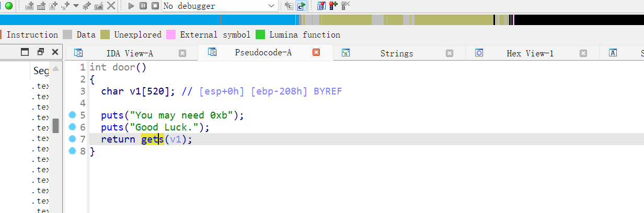Close the Strings tab
This screenshot has height=213, width=644.
pos(450,53)
